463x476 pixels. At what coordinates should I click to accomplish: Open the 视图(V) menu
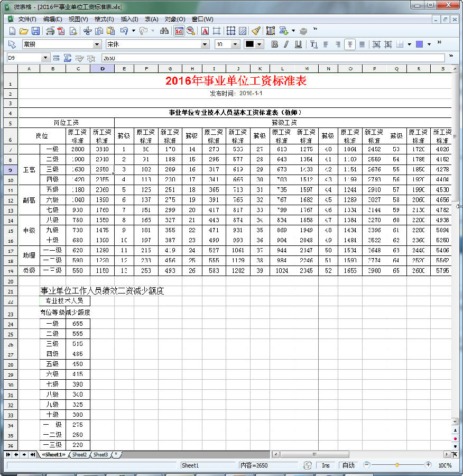tap(78, 19)
